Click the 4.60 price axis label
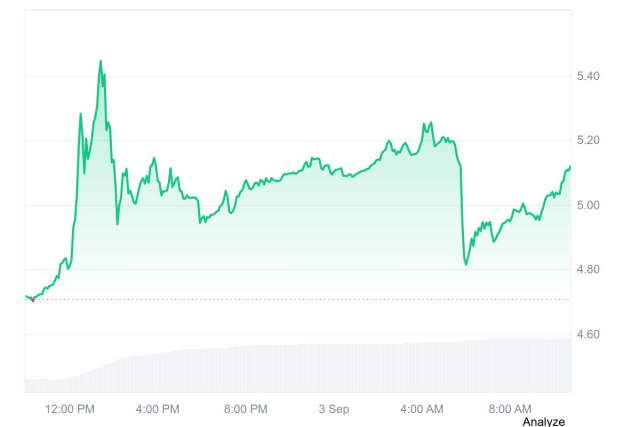Viewport: 640px width, 427px height. pos(591,334)
